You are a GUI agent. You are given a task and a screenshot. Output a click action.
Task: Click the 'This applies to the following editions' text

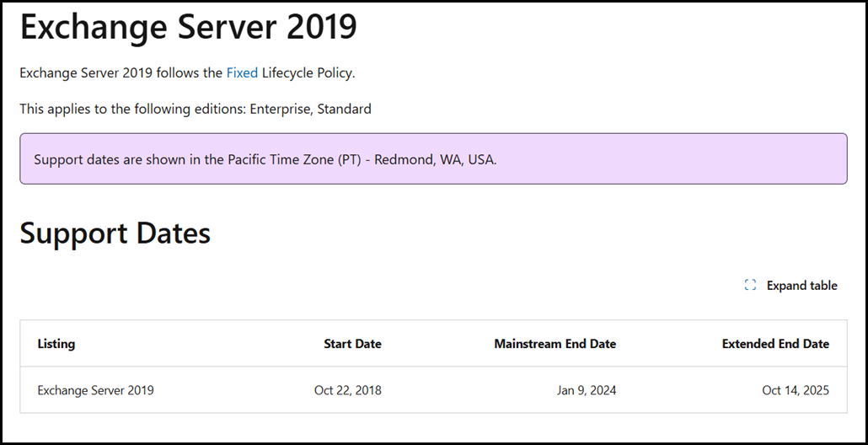tap(133, 109)
